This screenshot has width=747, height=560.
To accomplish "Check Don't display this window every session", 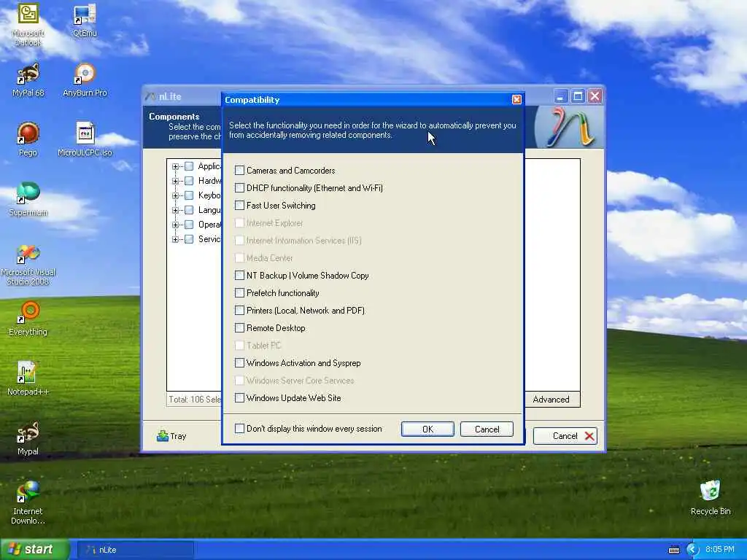I will pyautogui.click(x=239, y=429).
